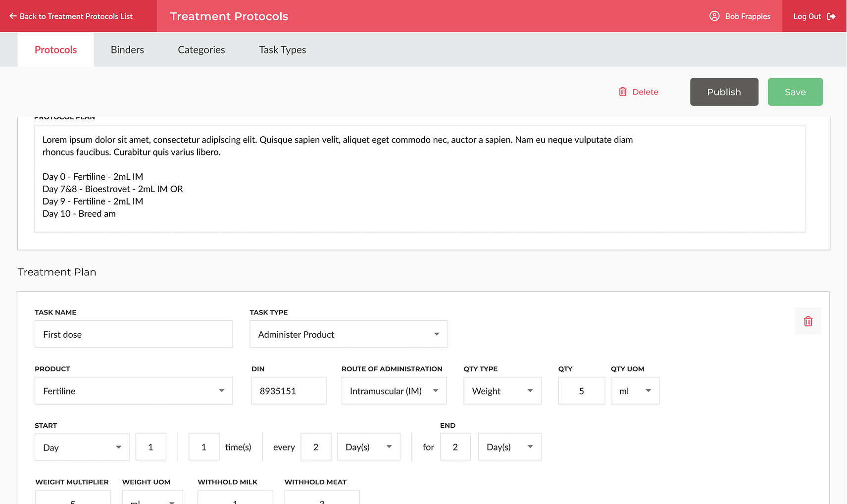Screen dimensions: 847x504
Task: Click the back arrow to Treatment Protocols List
Action: (13, 16)
